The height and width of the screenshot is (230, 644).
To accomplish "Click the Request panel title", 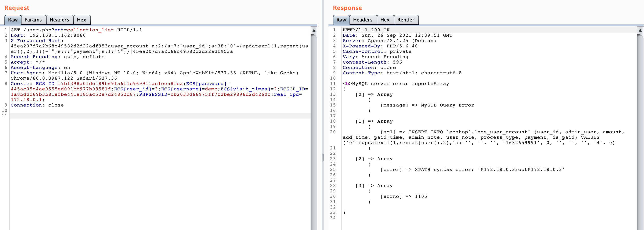I will tap(17, 8).
